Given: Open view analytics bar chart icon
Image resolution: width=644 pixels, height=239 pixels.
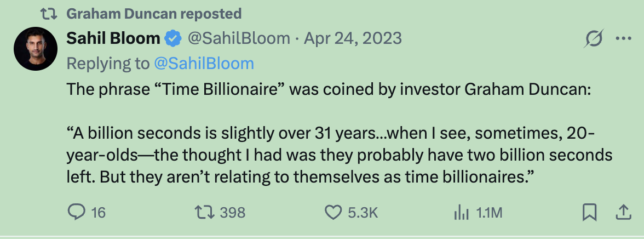Looking at the screenshot, I should pos(461,212).
